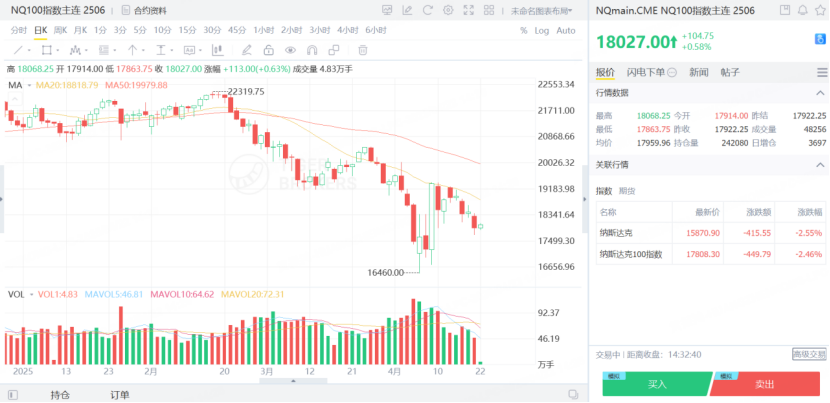Switch to 15分 timeframe
830x403 pixels.
[x=187, y=30]
